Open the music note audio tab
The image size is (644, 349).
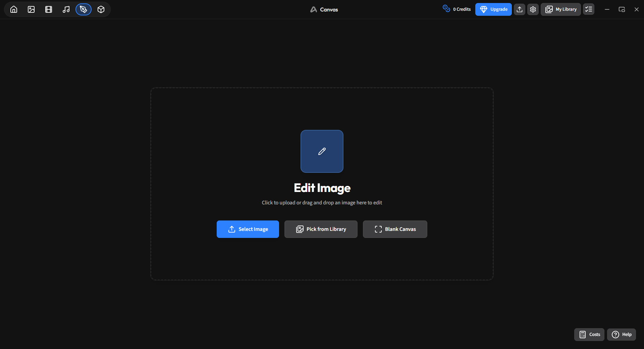pos(66,9)
